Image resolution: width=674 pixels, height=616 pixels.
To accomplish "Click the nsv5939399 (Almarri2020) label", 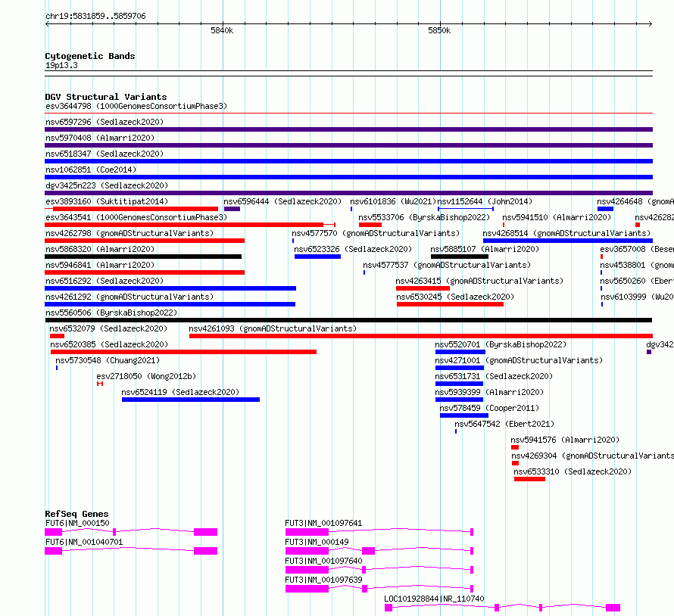I will pos(489,392).
